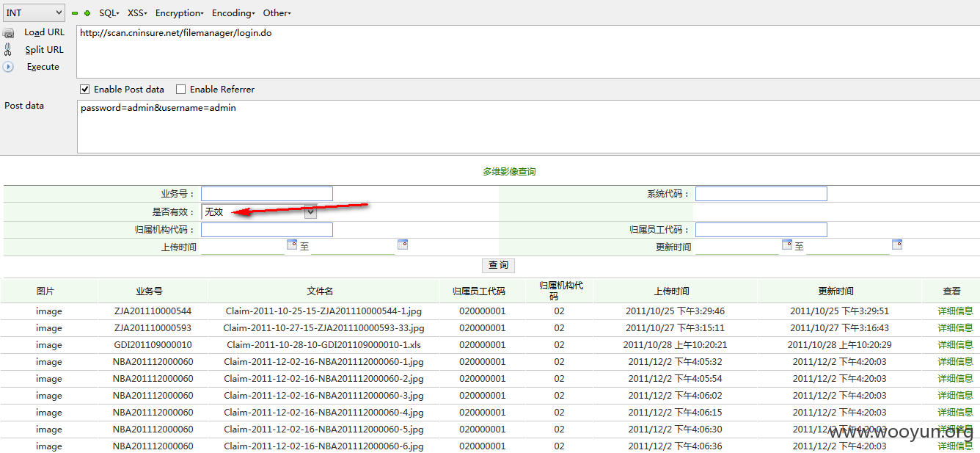This screenshot has height=453, width=980.
Task: Open calendar picker for 上传时间 start date
Action: coord(292,244)
